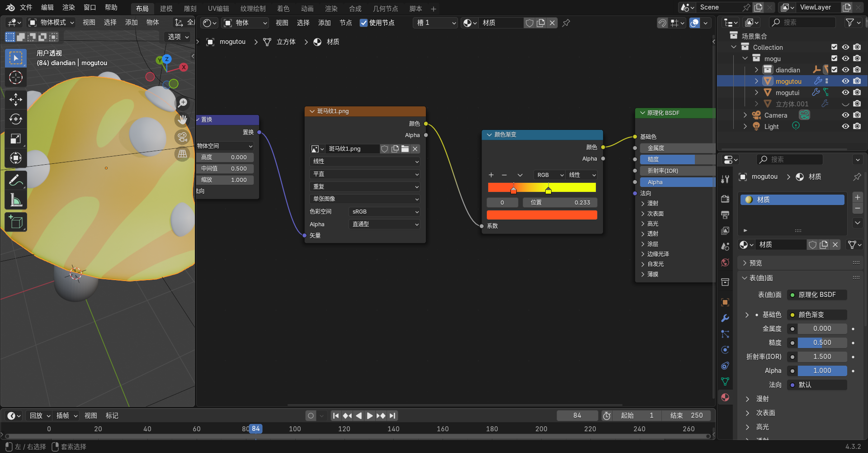Select the Annotate pencil tool

pyautogui.click(x=16, y=180)
